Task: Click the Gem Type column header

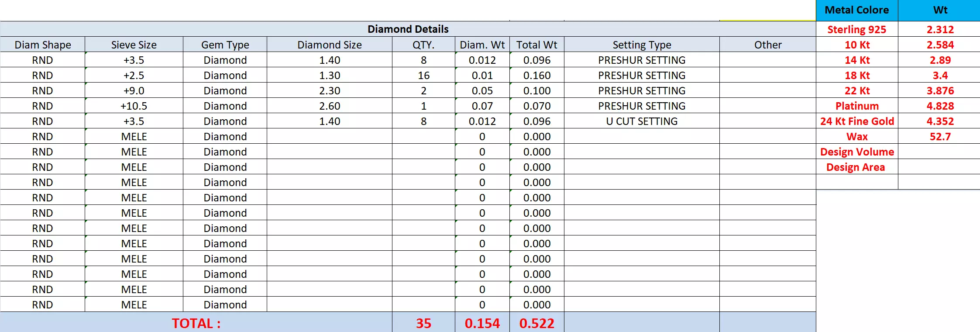Action: click(x=225, y=45)
